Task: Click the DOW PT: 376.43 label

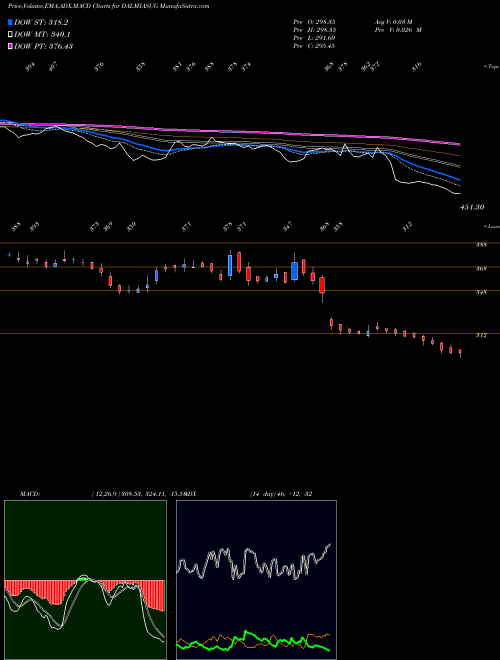Action: (x=43, y=46)
